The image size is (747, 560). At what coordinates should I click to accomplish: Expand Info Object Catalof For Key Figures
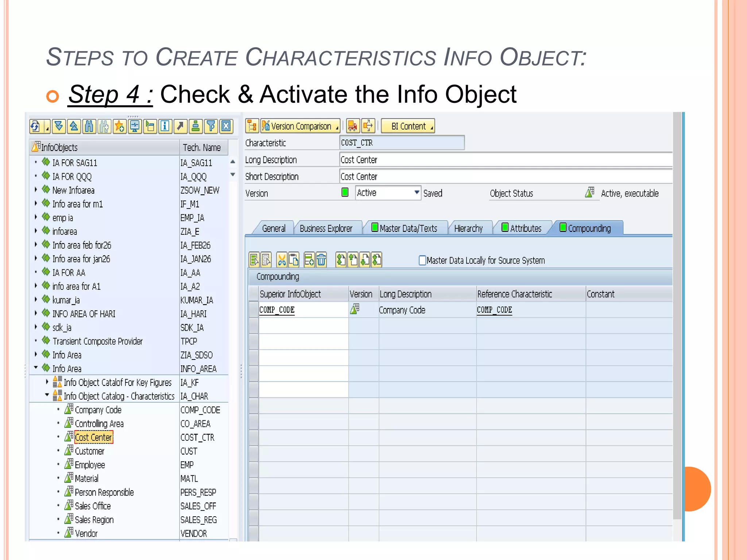(x=47, y=382)
